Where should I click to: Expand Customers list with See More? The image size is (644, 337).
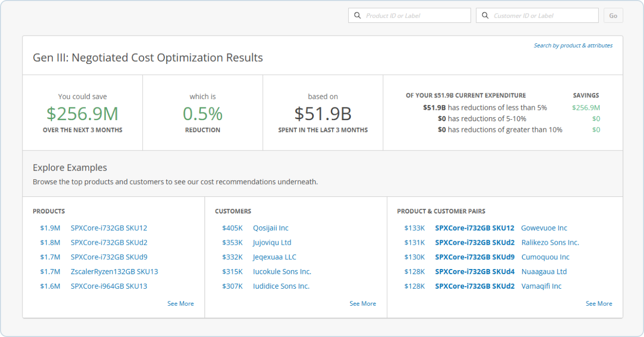[362, 304]
